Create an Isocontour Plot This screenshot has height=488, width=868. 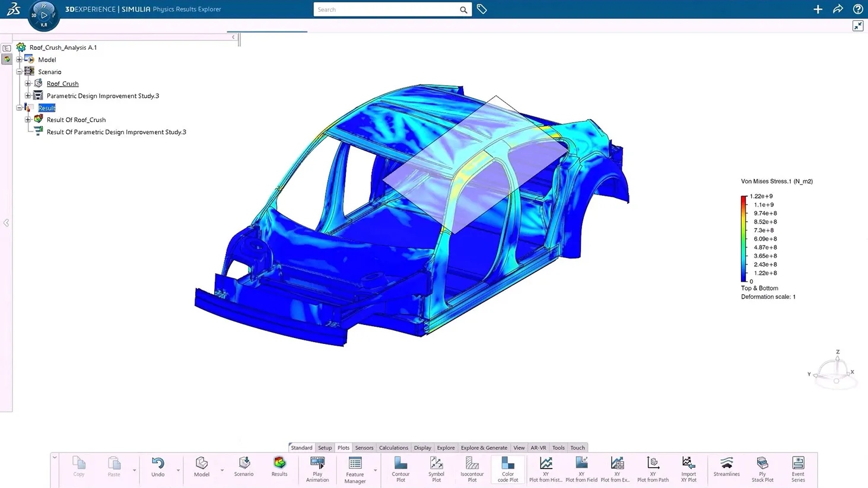tap(472, 468)
